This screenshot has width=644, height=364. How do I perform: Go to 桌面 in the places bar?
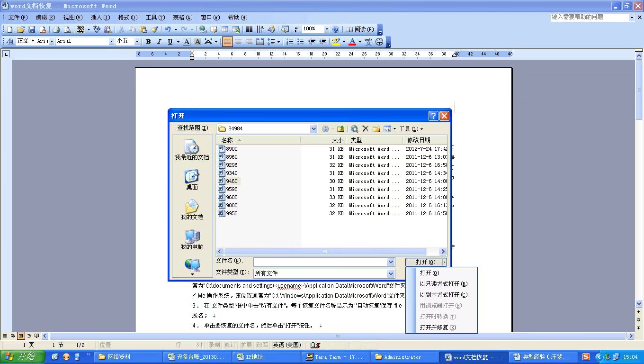pos(192,180)
